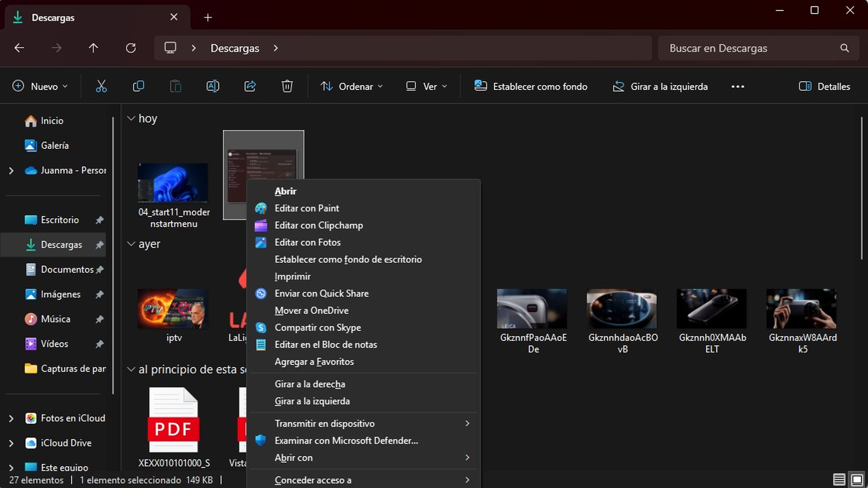
Task: Select Editar con Fotos
Action: [363, 242]
